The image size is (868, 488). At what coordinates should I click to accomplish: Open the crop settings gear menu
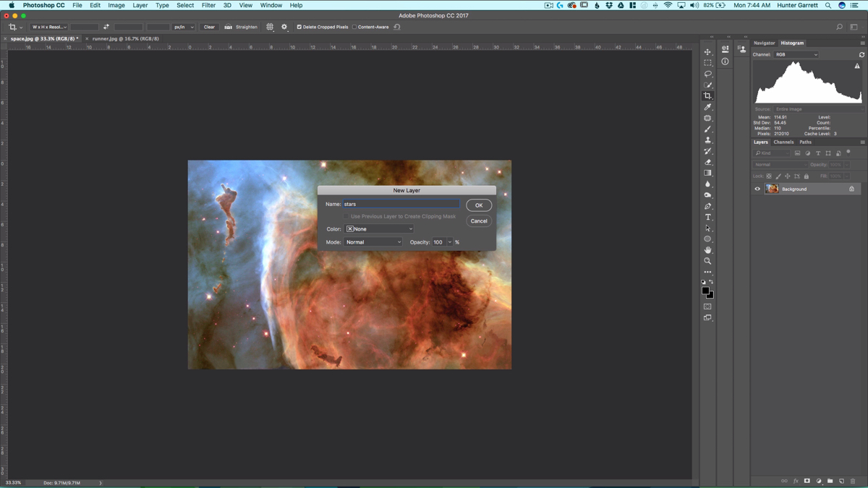(x=284, y=27)
